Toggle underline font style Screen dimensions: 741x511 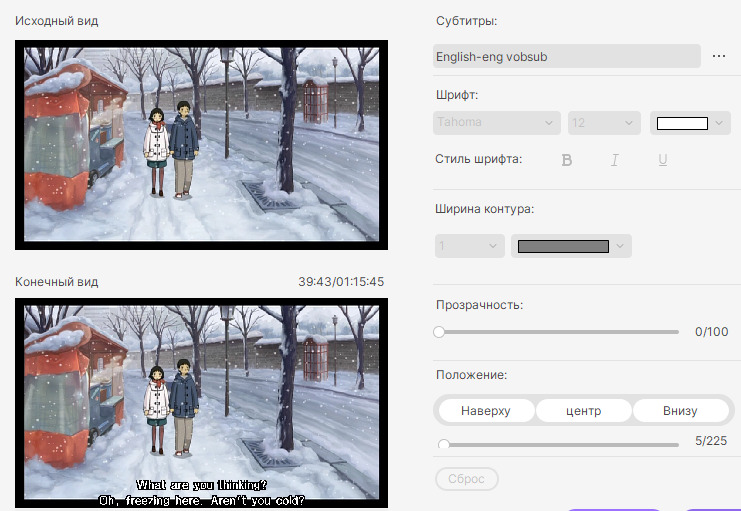tap(662, 160)
